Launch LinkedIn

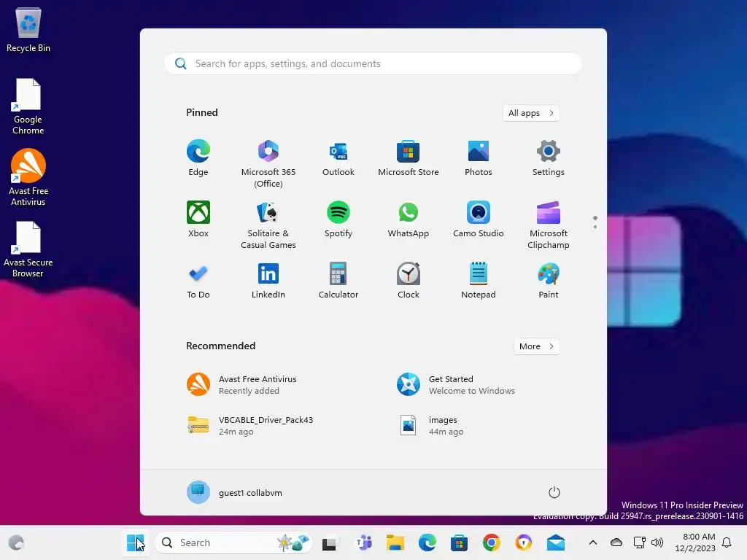click(268, 281)
